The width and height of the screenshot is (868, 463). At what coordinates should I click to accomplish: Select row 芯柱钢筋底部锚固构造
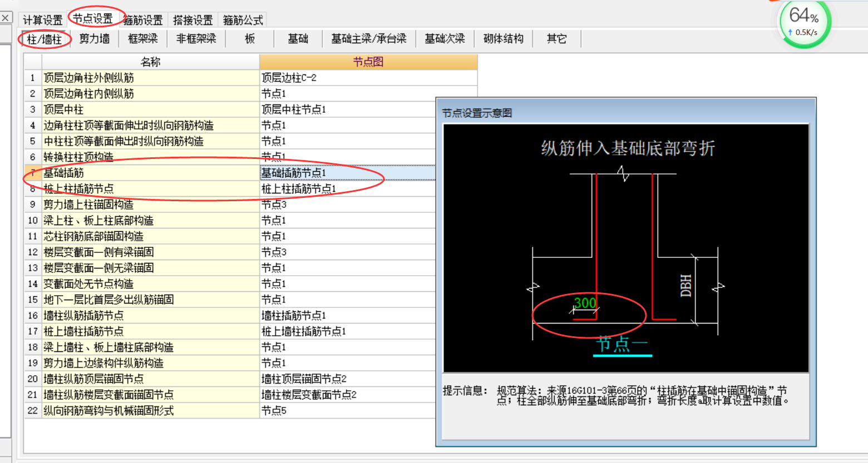150,236
